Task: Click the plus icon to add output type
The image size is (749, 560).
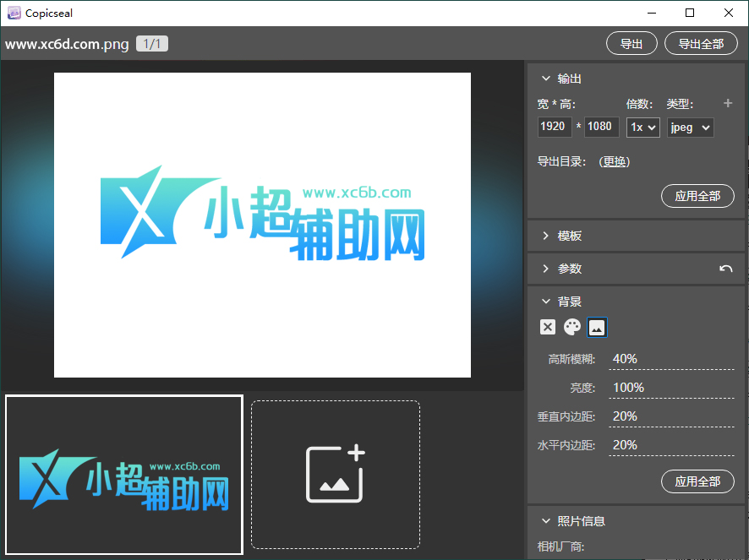Action: point(728,103)
